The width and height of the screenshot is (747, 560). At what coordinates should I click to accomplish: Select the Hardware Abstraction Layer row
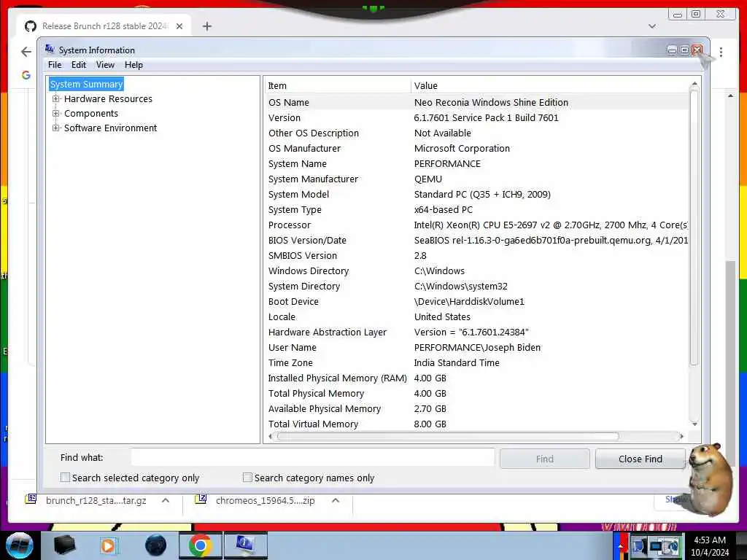pos(476,332)
